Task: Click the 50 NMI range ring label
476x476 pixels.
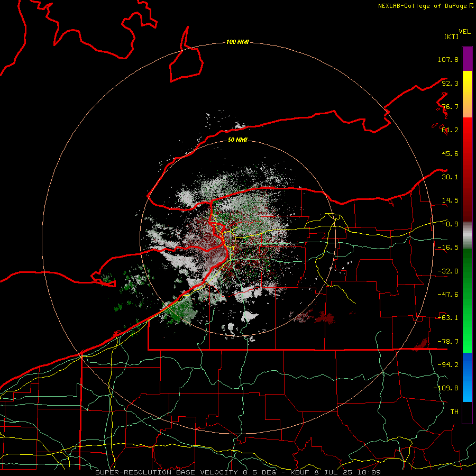Action: coord(237,140)
